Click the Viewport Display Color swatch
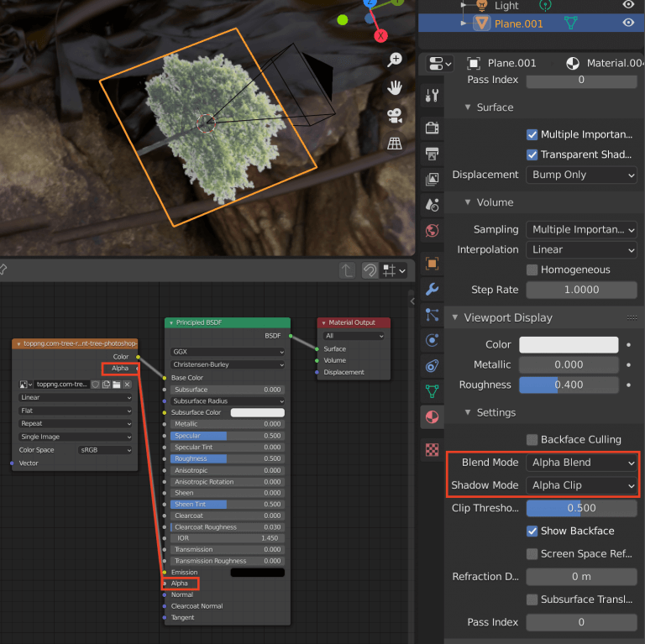The image size is (645, 644). point(569,345)
